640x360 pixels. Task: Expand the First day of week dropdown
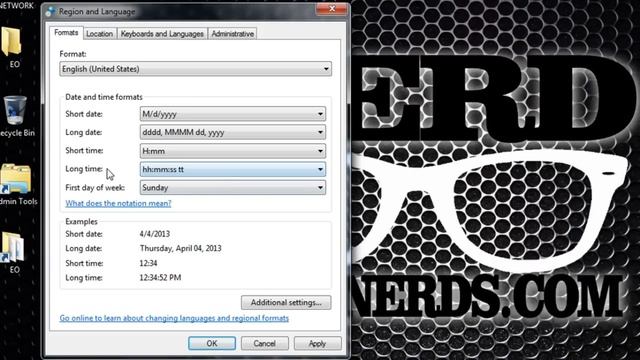[233, 188]
